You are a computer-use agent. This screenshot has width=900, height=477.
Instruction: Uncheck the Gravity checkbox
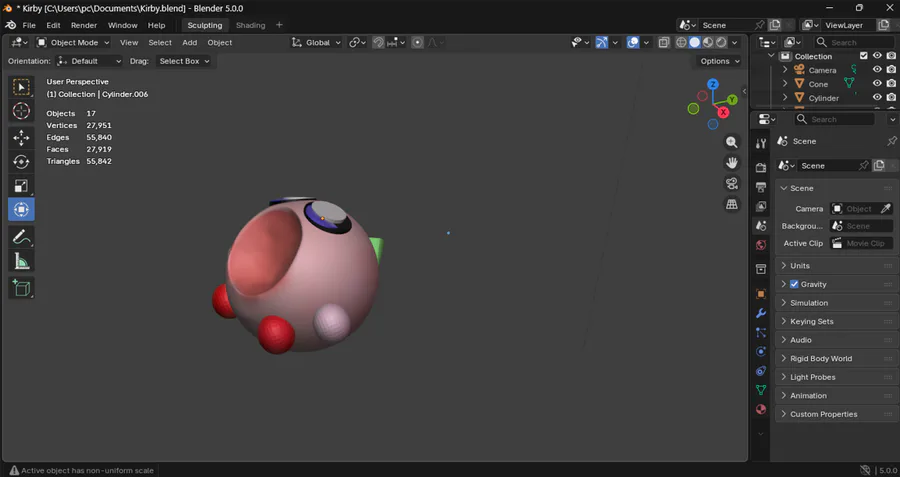(x=795, y=284)
